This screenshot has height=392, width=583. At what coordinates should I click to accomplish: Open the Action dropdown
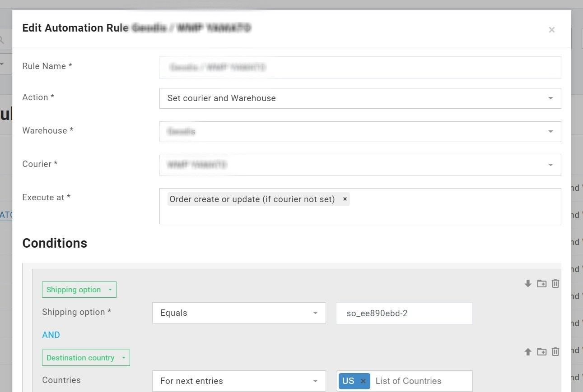[360, 98]
